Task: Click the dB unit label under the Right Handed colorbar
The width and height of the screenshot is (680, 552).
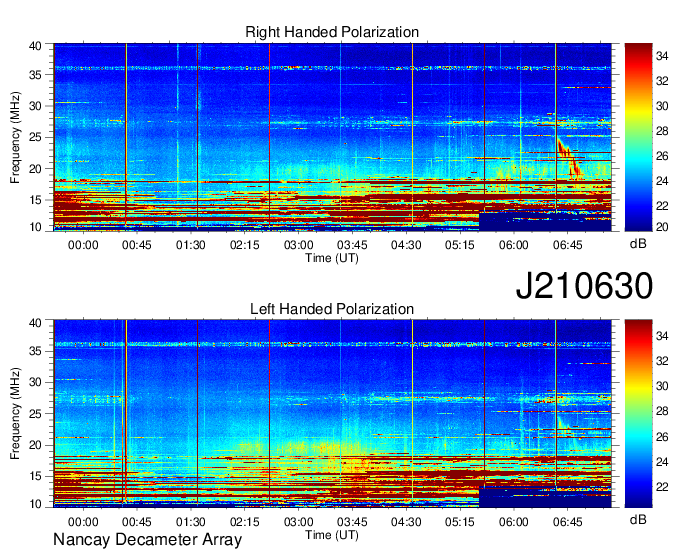Action: [638, 244]
